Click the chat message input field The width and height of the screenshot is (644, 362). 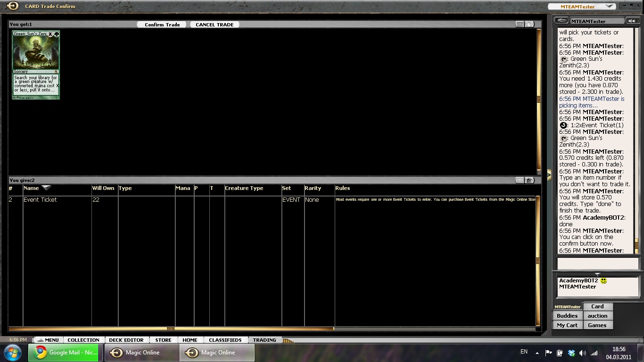(597, 263)
